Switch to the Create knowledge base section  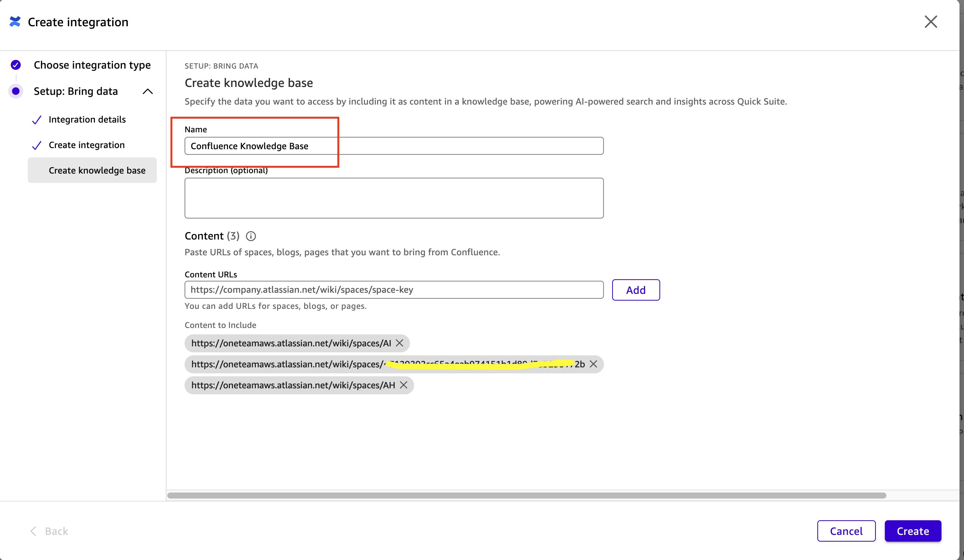(x=97, y=170)
